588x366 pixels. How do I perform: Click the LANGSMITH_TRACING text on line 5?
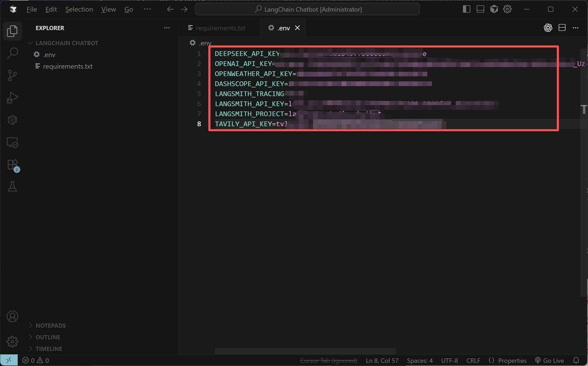click(x=249, y=94)
